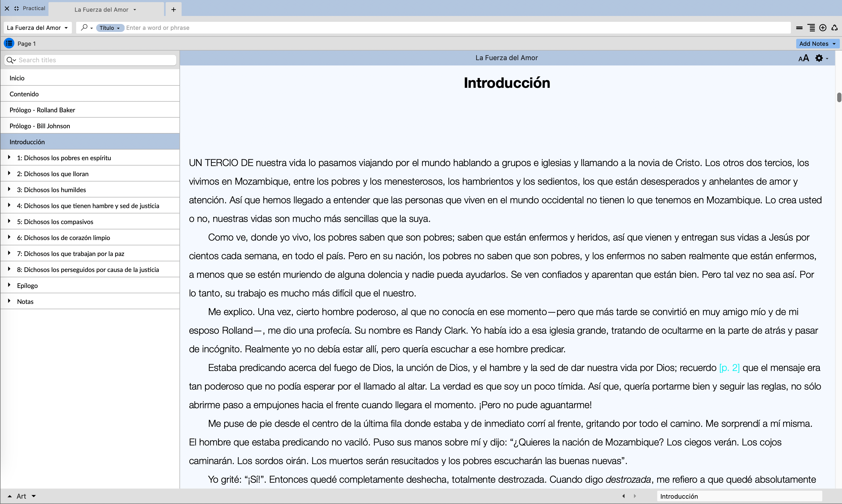The height and width of the screenshot is (504, 842).
Task: Click the two horizontal bars icon
Action: 799,28
